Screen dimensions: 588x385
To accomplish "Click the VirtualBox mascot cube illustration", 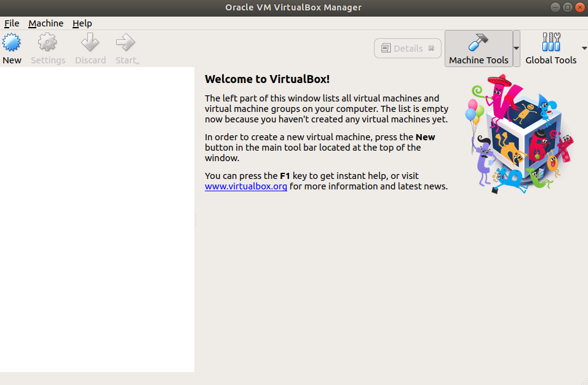I will pyautogui.click(x=520, y=134).
